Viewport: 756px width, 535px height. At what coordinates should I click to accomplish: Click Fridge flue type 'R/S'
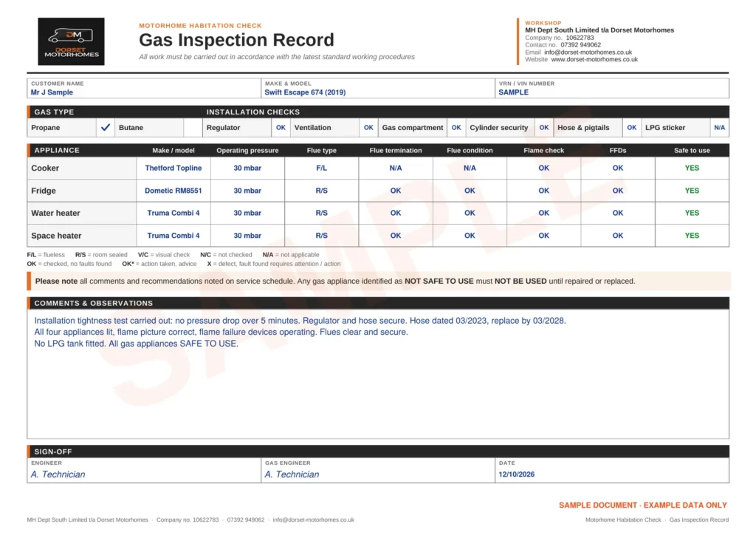click(322, 191)
